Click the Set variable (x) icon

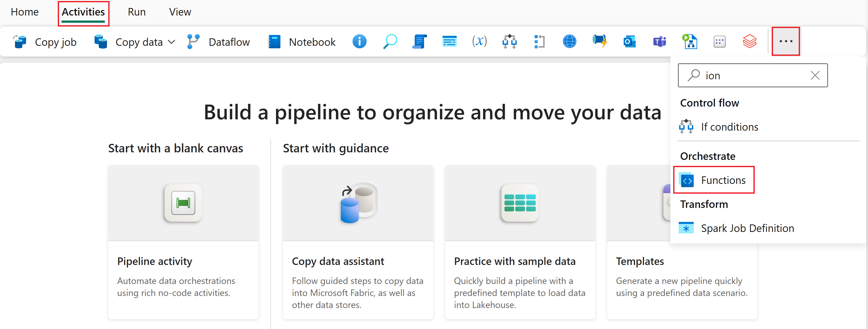479,42
